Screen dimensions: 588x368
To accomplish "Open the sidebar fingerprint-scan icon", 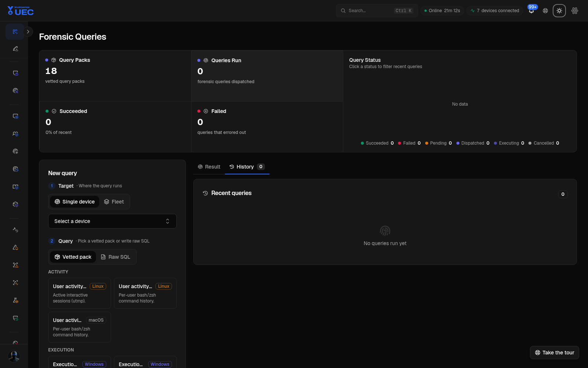I will [15, 91].
